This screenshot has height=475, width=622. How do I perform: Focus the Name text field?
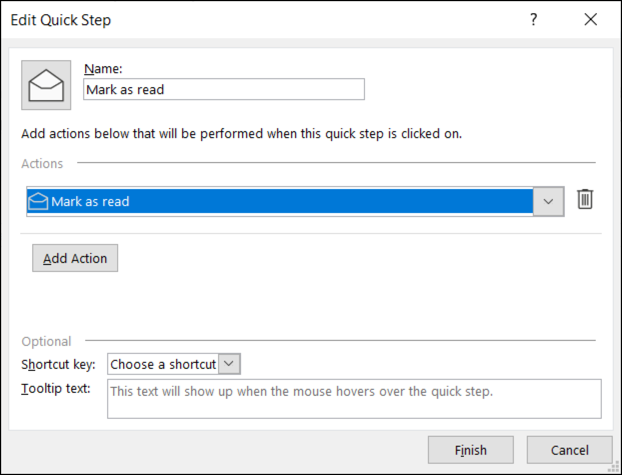224,89
